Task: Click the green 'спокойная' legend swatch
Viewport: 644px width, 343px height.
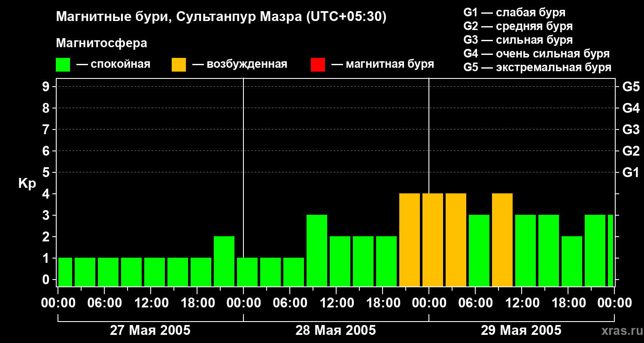Action: click(x=63, y=65)
